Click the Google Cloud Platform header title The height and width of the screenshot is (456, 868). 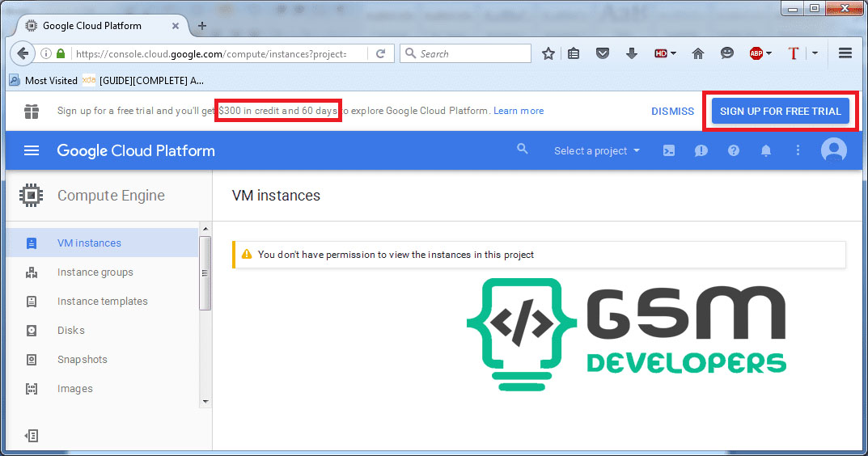136,150
